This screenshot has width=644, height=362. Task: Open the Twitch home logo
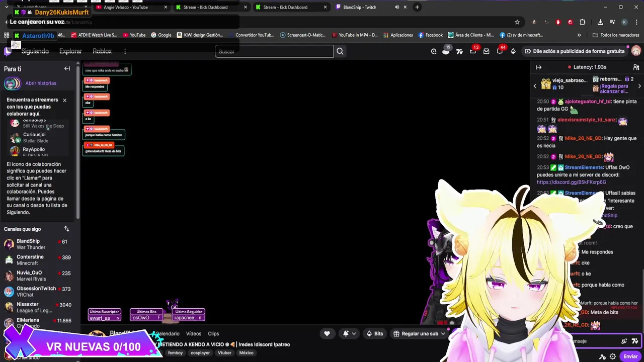click(8, 51)
